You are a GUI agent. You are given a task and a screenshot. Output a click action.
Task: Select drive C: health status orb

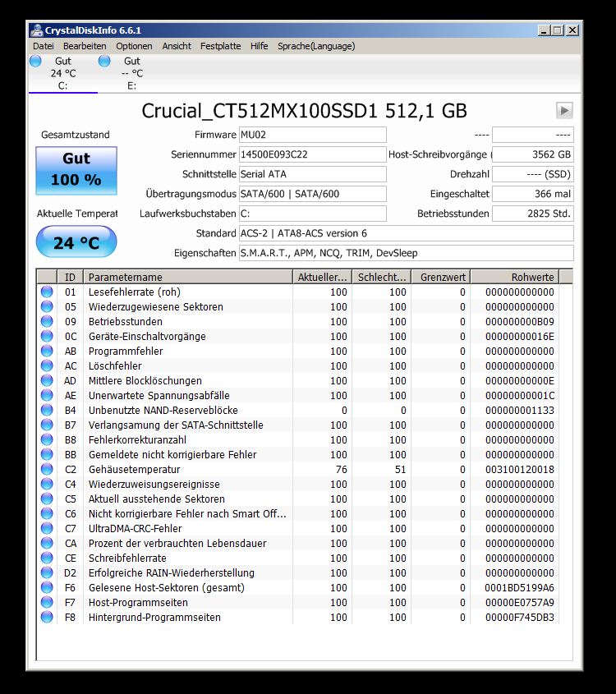35,61
